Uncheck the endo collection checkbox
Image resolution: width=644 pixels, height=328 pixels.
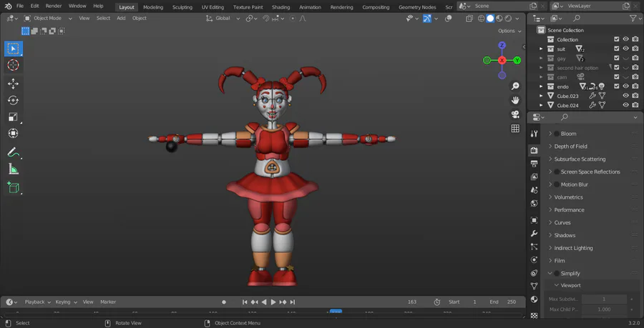tap(617, 86)
